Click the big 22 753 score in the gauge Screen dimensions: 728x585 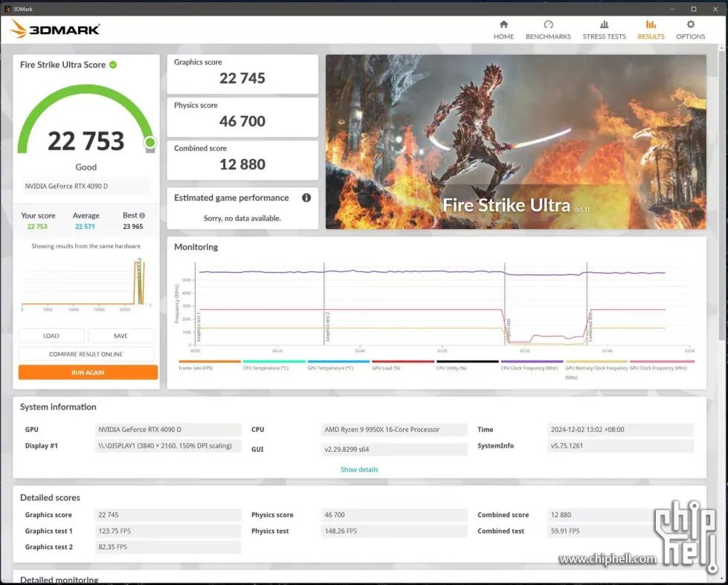point(86,141)
